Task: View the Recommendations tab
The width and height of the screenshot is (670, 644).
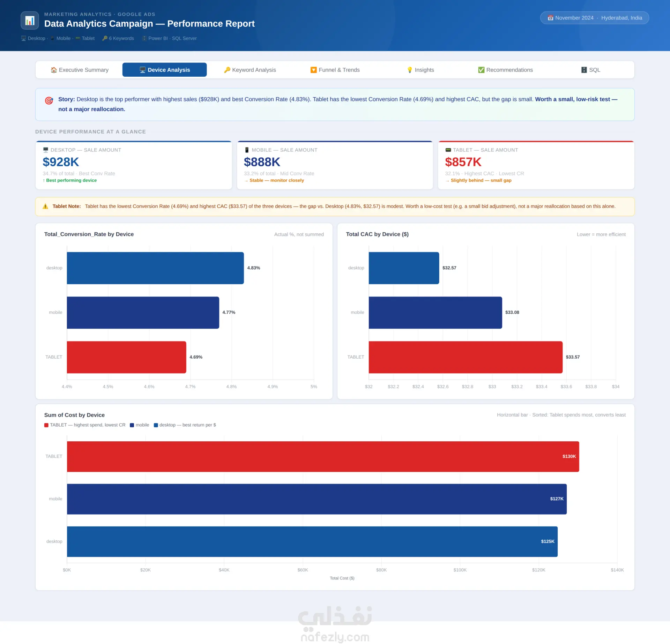Action: click(x=506, y=70)
